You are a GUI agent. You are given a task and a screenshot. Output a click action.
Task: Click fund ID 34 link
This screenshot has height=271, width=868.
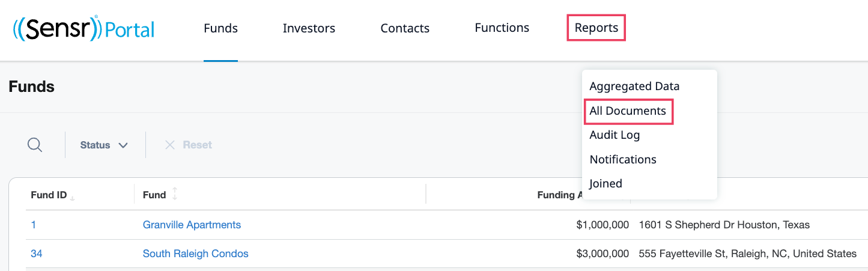36,254
